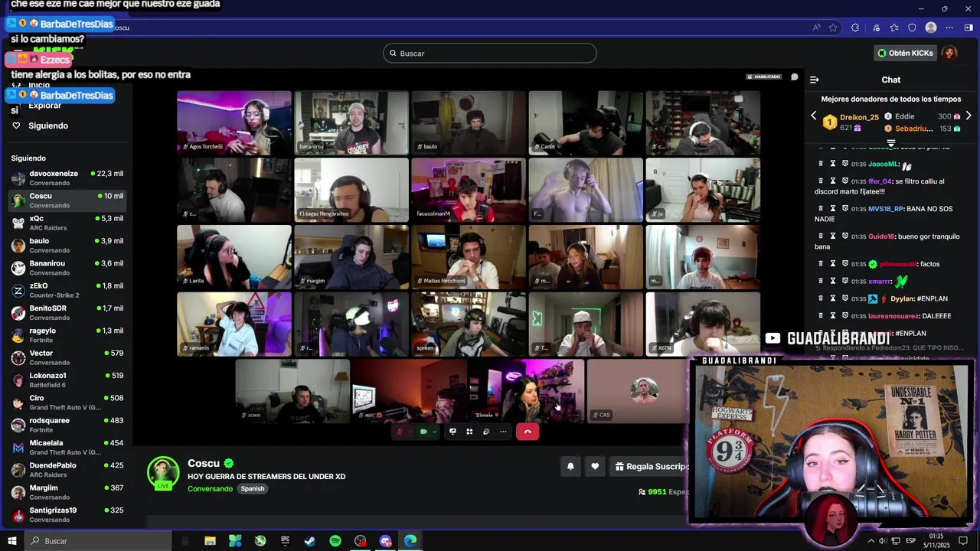The image size is (980, 551).
Task: Open more call options ellipsis
Action: 503,432
